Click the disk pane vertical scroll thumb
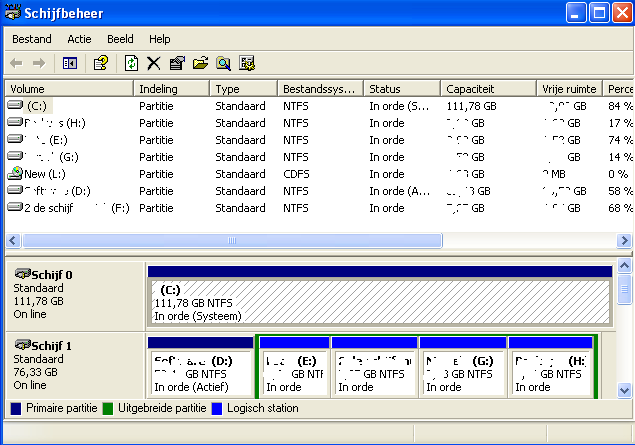 pos(624,289)
